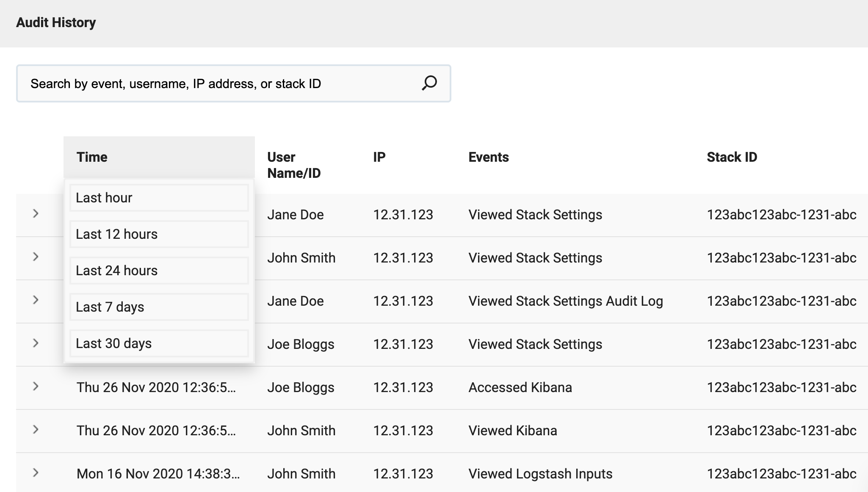Expand the Audit Log event row

[x=36, y=300]
